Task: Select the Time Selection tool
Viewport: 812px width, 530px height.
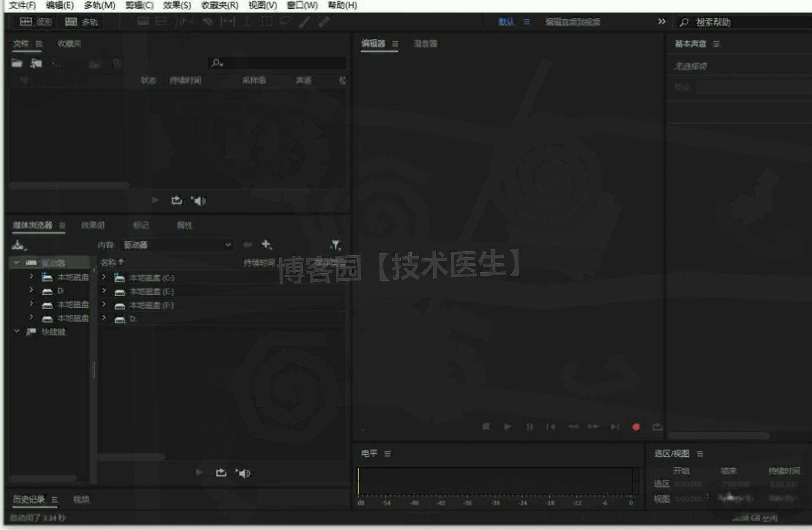Action: [x=247, y=21]
